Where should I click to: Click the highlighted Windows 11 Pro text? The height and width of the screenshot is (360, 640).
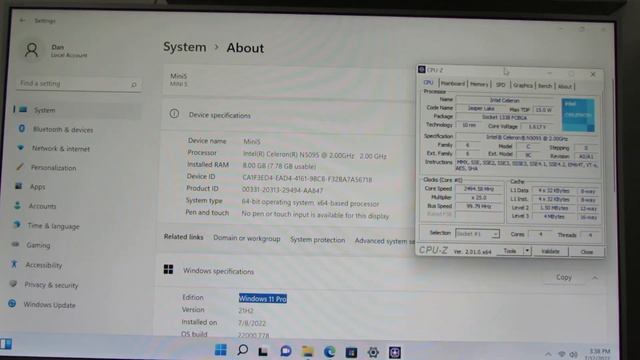pos(263,299)
